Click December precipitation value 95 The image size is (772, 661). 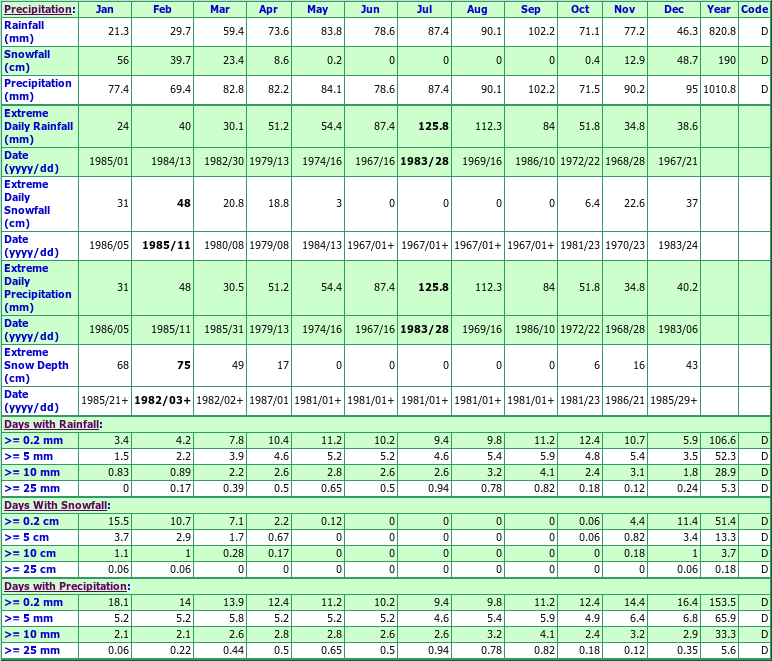692,90
